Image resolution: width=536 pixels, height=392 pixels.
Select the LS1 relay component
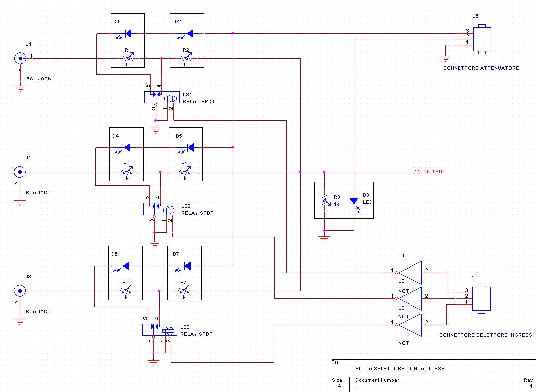click(161, 97)
